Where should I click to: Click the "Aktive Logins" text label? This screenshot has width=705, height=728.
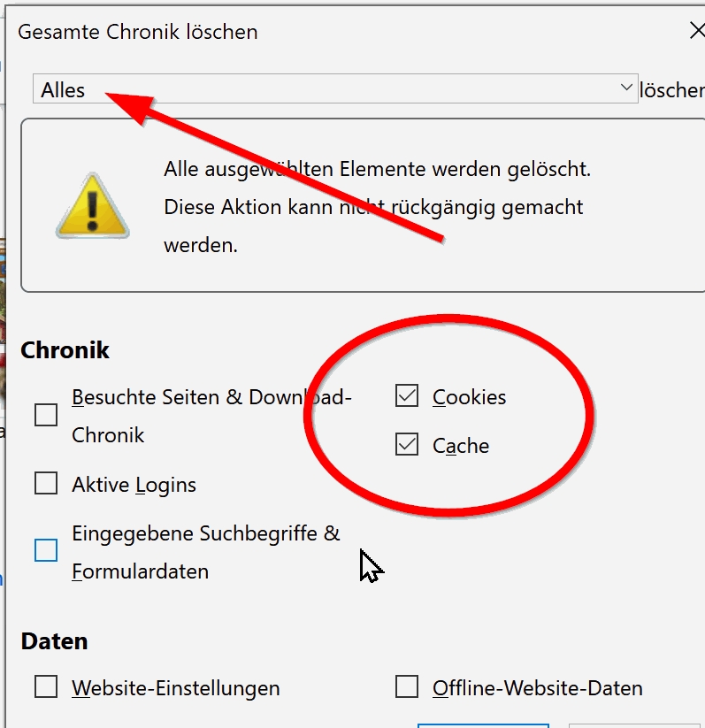tap(134, 485)
